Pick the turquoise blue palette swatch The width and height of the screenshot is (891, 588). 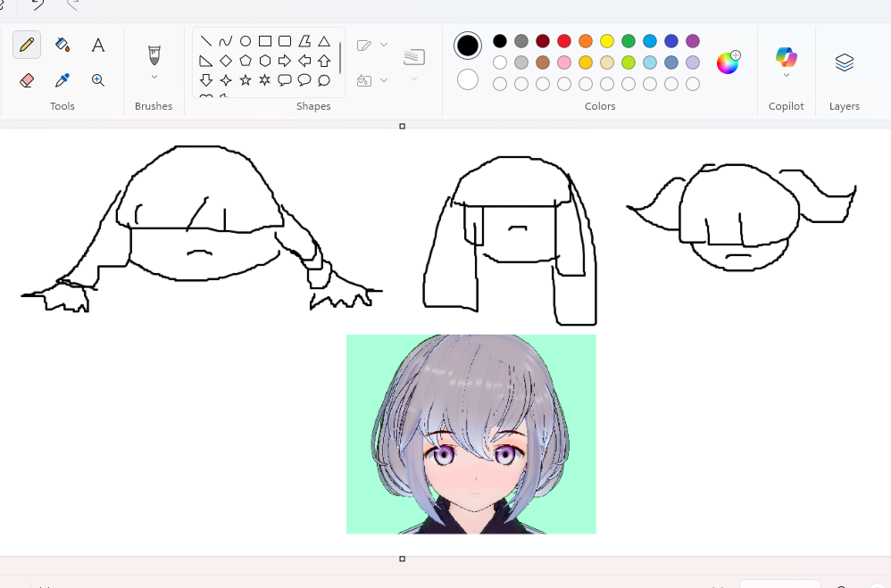pyautogui.click(x=649, y=41)
